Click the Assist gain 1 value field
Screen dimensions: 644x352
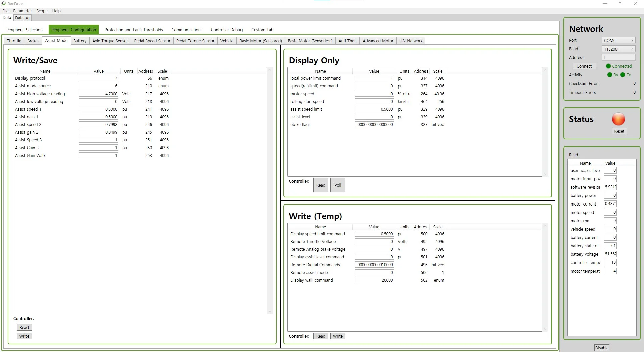click(x=98, y=117)
